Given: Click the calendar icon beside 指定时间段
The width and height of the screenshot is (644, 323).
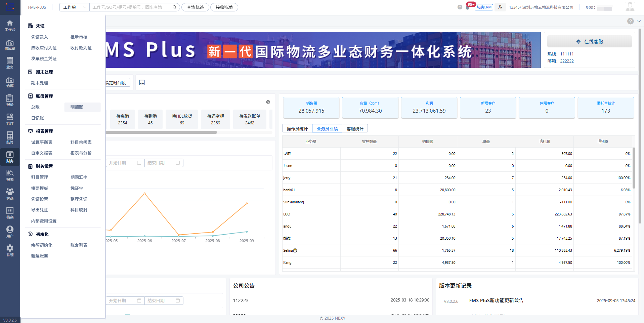Looking at the screenshot, I should pyautogui.click(x=141, y=82).
